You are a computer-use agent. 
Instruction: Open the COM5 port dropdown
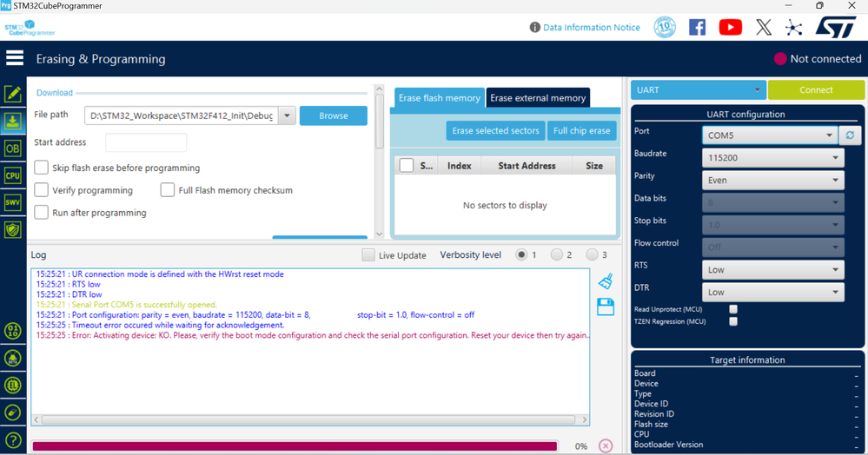(770, 135)
